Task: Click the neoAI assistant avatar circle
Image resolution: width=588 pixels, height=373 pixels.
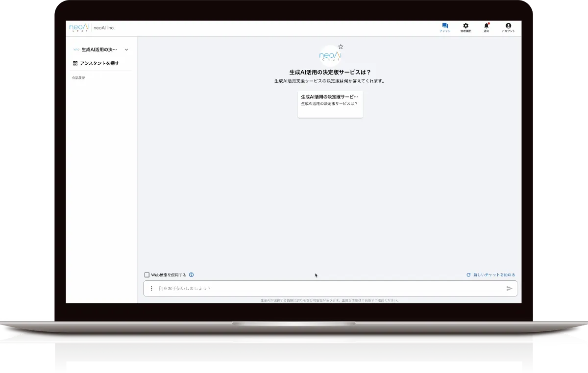Action: 330,55
